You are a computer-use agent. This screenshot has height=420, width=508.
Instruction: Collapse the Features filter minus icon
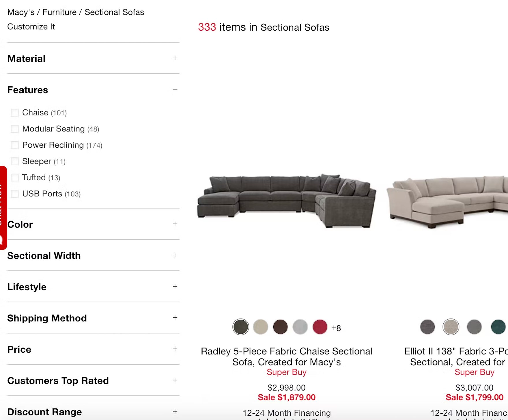click(175, 89)
